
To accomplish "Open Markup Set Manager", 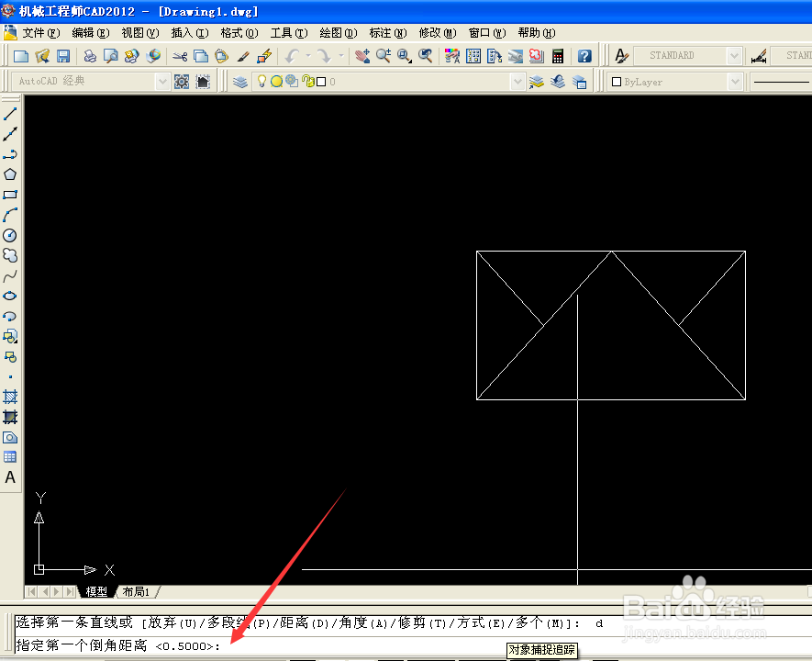I will point(537,56).
